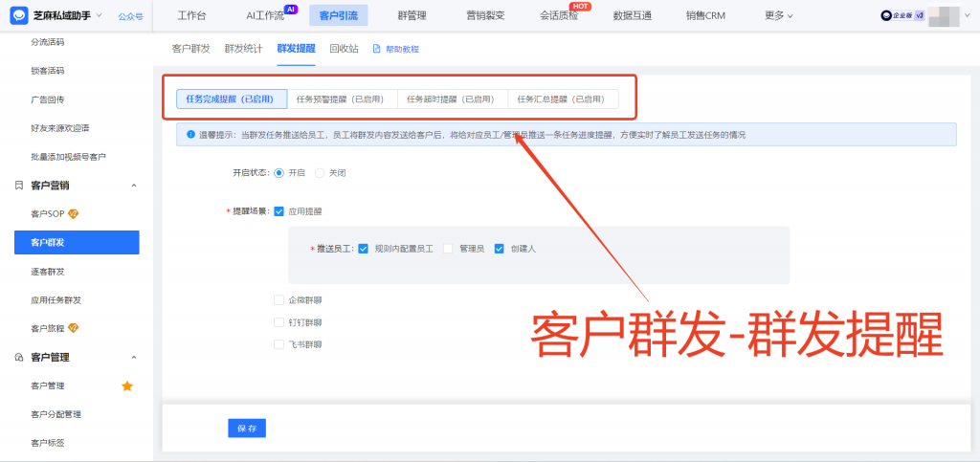The image size is (980, 462).
Task: Expand the 更多 menu
Action: [779, 15]
